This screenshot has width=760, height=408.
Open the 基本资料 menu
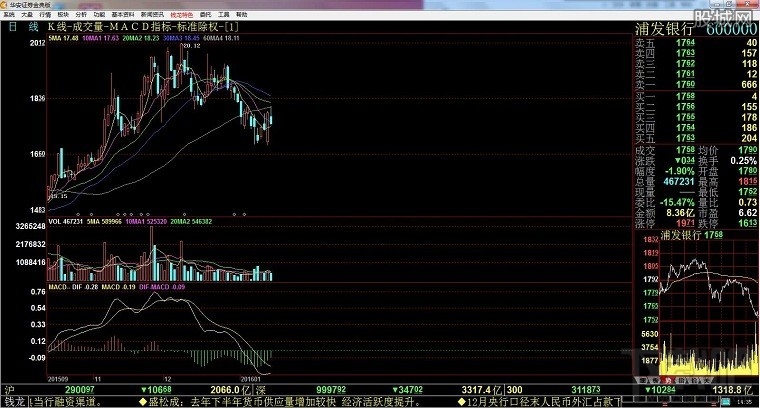pos(123,15)
